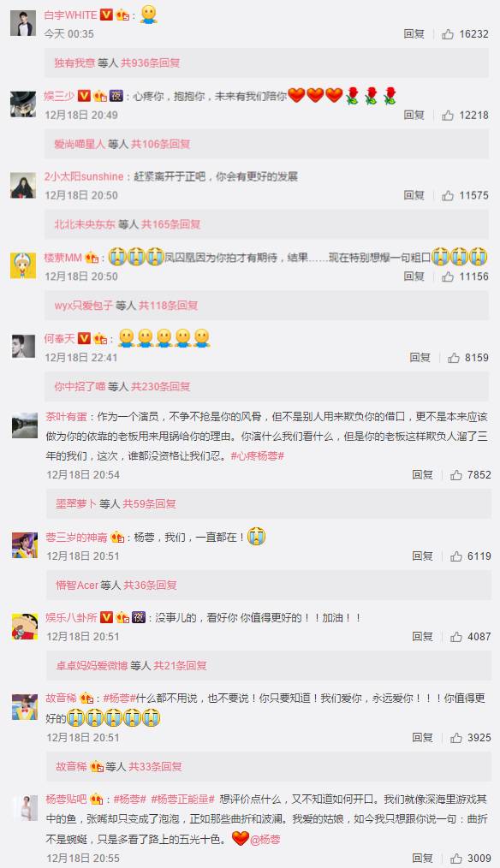Image resolution: width=500 pixels, height=868 pixels.
Task: Like 茶叶有蛋's long comment
Action: pos(456,474)
